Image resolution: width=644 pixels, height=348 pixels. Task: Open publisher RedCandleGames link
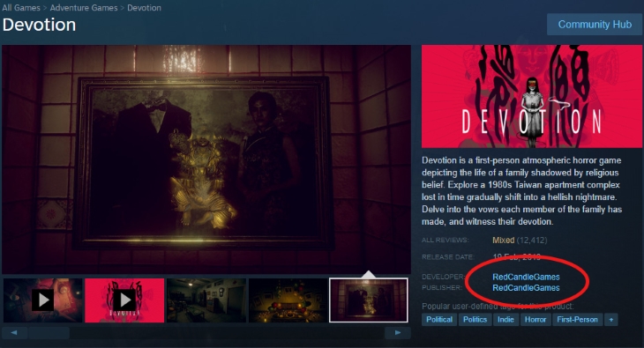pos(526,288)
